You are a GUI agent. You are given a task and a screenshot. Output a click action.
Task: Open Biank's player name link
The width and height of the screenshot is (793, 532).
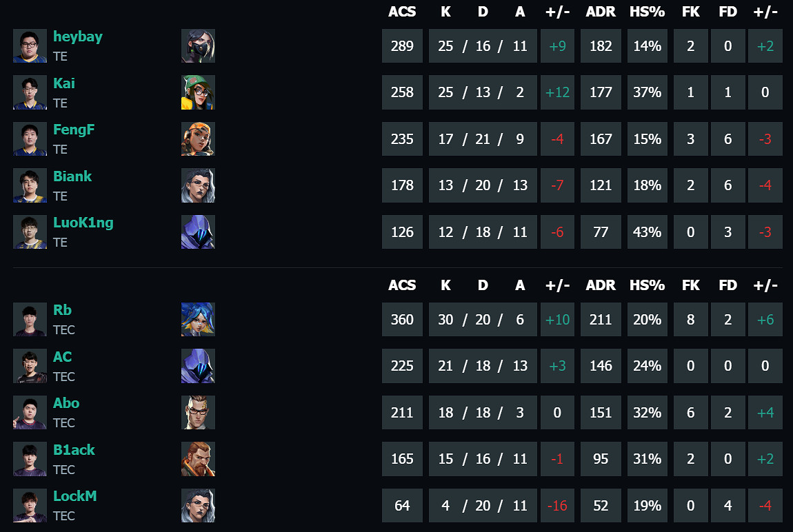(x=72, y=176)
